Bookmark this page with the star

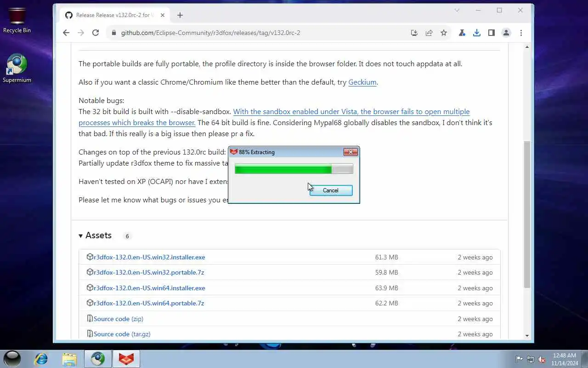(x=444, y=33)
